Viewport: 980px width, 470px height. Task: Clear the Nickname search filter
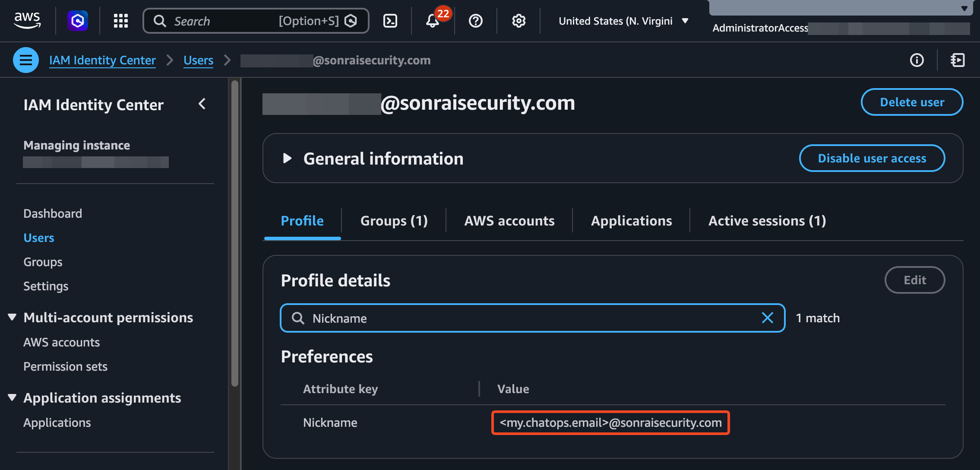click(767, 318)
